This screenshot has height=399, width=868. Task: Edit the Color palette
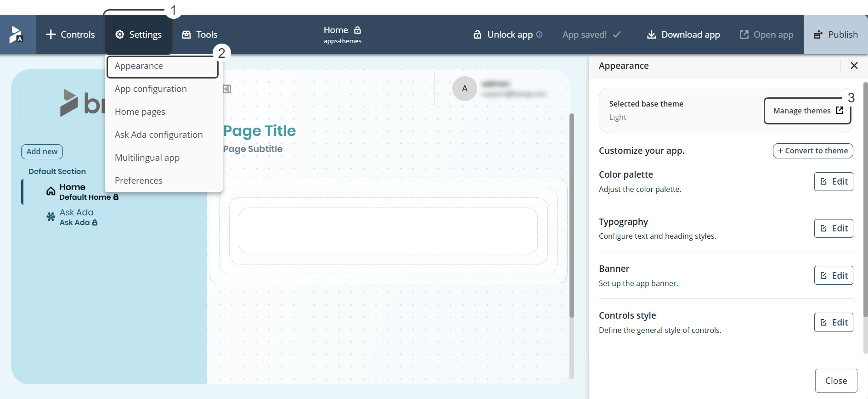pyautogui.click(x=834, y=181)
